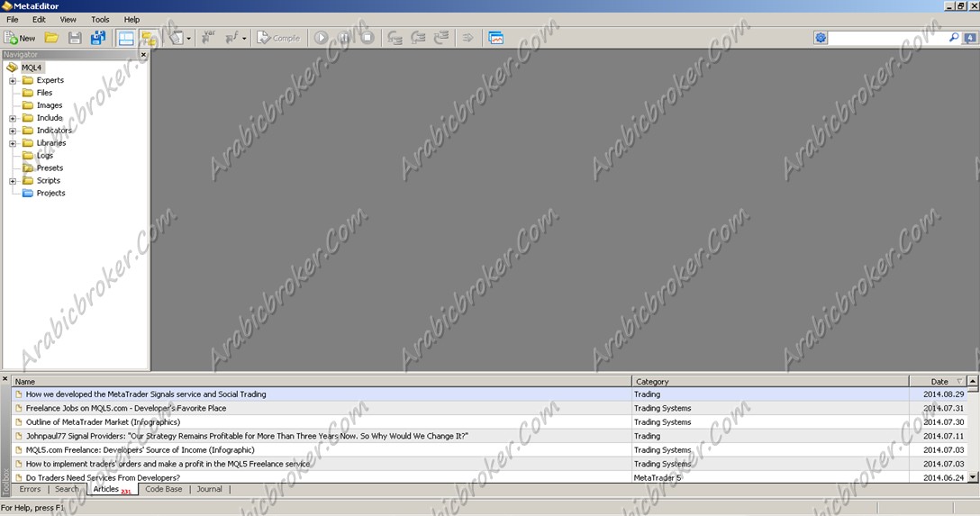Start debugging with the play icon
Screen dimensions: 980x516
tap(321, 38)
